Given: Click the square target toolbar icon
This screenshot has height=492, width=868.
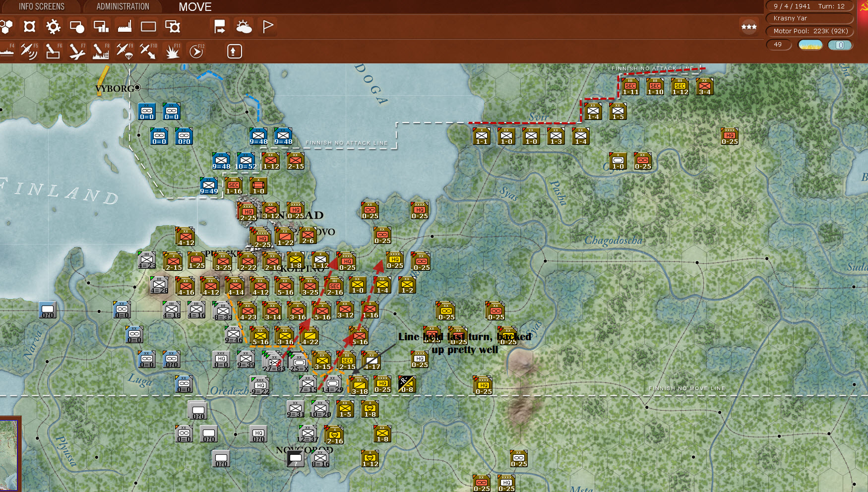Looking at the screenshot, I should point(29,26).
